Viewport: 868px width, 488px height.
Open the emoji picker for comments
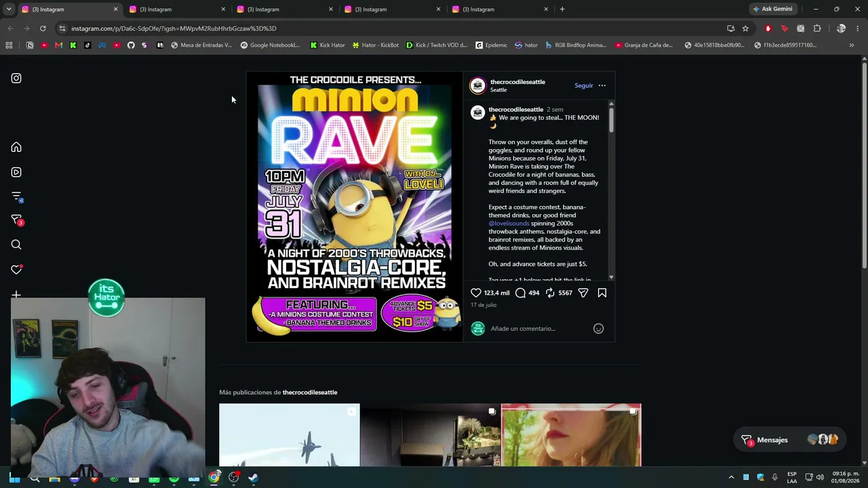click(598, 329)
